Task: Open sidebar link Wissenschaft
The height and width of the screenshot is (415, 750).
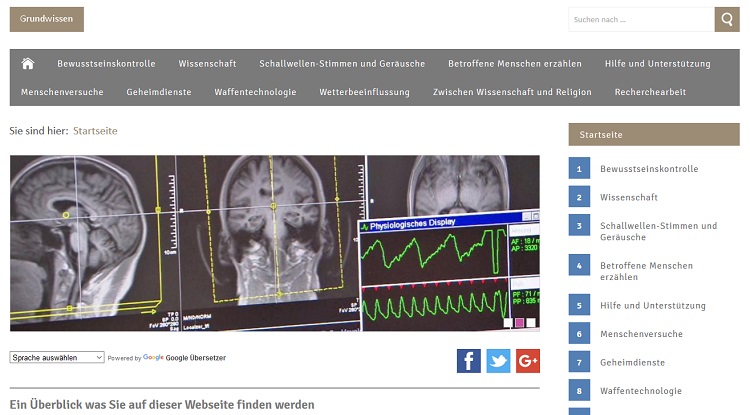Action: pos(629,197)
